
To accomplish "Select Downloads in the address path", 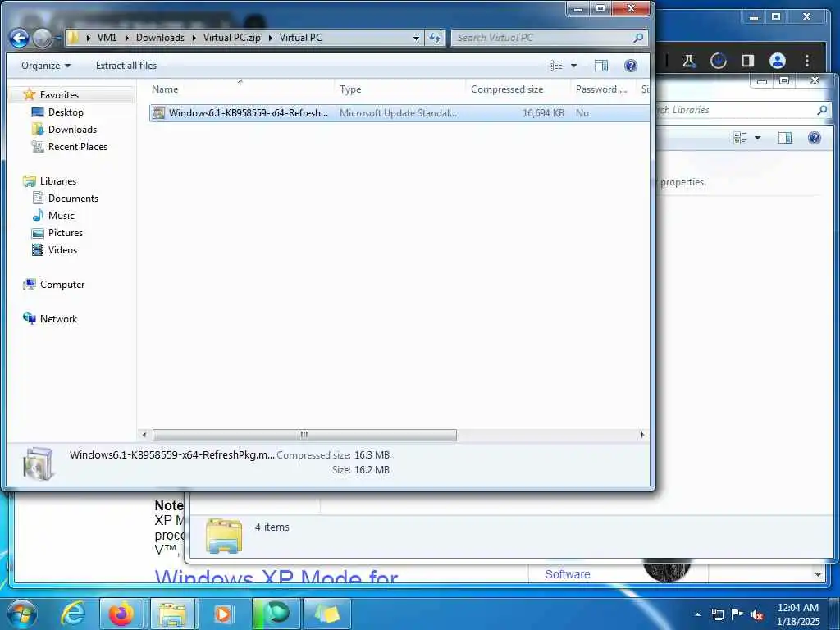I will point(160,38).
